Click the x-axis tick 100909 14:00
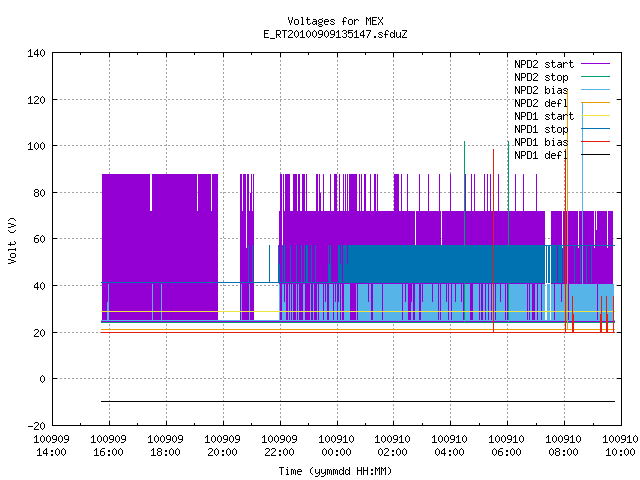The width and height of the screenshot is (640, 480). pos(51,446)
